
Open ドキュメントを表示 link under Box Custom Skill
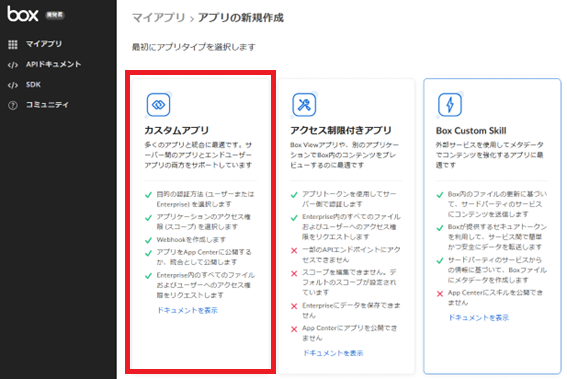(x=479, y=318)
